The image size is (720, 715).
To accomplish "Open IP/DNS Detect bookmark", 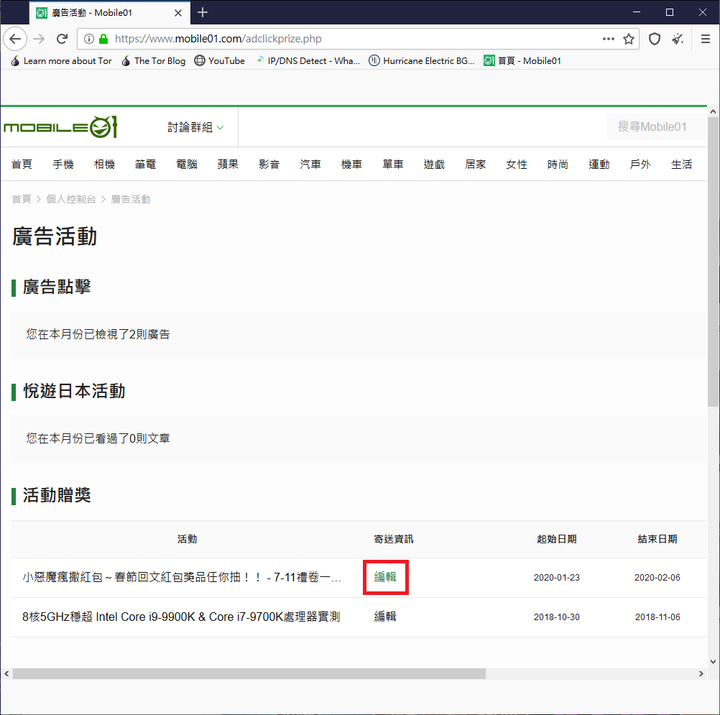I will click(308, 61).
